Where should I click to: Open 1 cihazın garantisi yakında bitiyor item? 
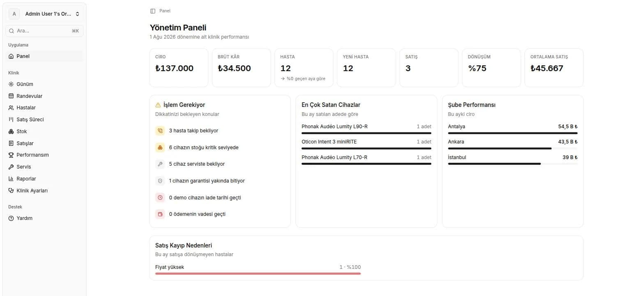click(220, 181)
